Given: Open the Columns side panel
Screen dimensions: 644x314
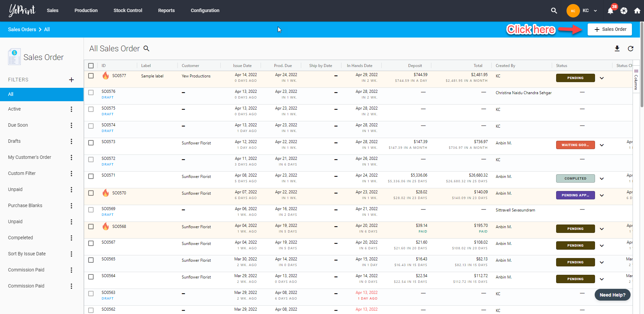Looking at the screenshot, I should pyautogui.click(x=636, y=80).
